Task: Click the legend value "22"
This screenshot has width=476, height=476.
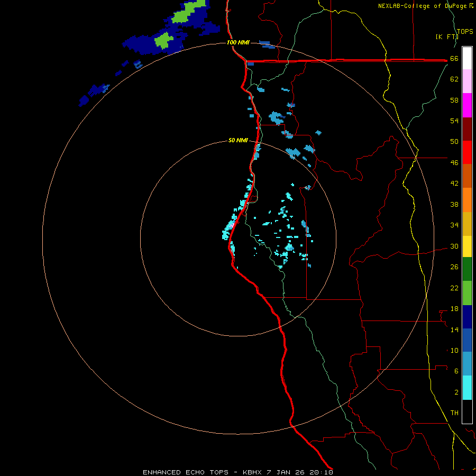Action: pyautogui.click(x=454, y=288)
